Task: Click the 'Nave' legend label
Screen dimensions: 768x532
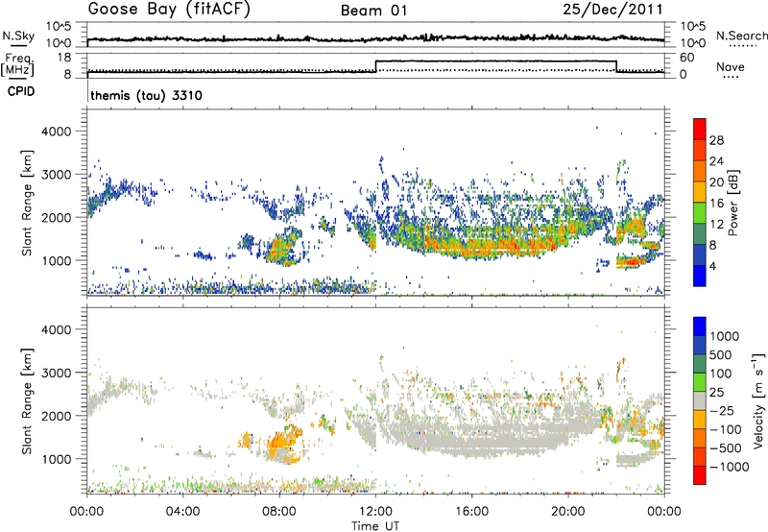Action: 731,67
